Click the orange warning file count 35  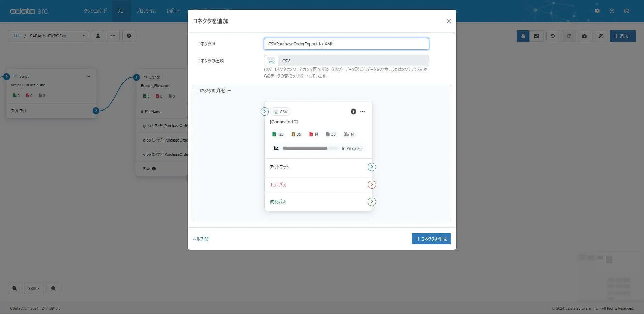pyautogui.click(x=296, y=134)
